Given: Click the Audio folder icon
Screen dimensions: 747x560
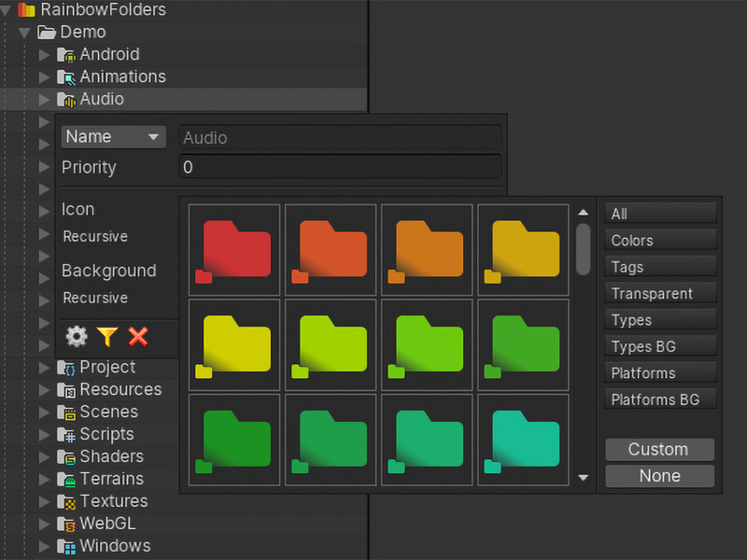Looking at the screenshot, I should (65, 100).
